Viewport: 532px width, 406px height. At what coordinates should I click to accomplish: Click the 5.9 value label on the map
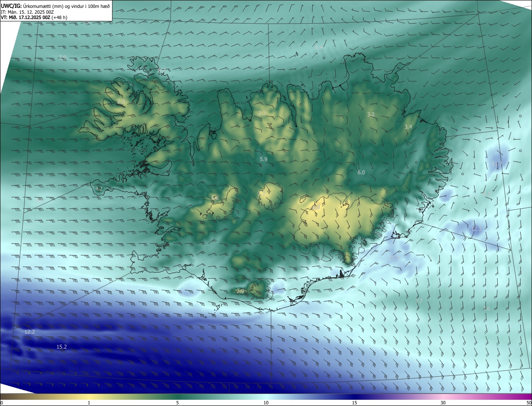tap(264, 159)
